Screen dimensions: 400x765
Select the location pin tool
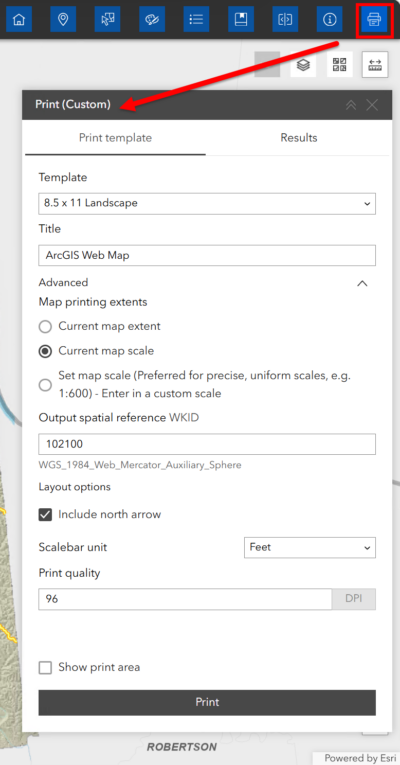tap(63, 19)
